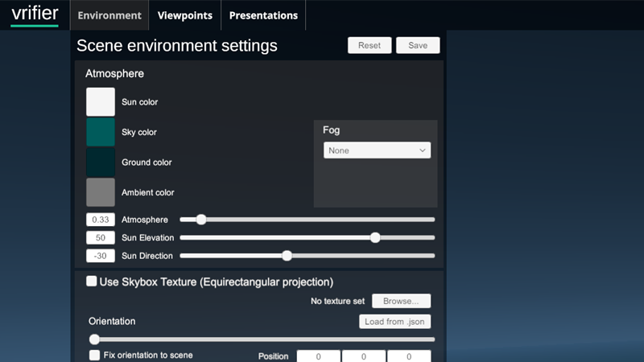Viewport: 644px width, 362px height.
Task: Enable Use Skybox Texture checkbox
Action: 92,282
